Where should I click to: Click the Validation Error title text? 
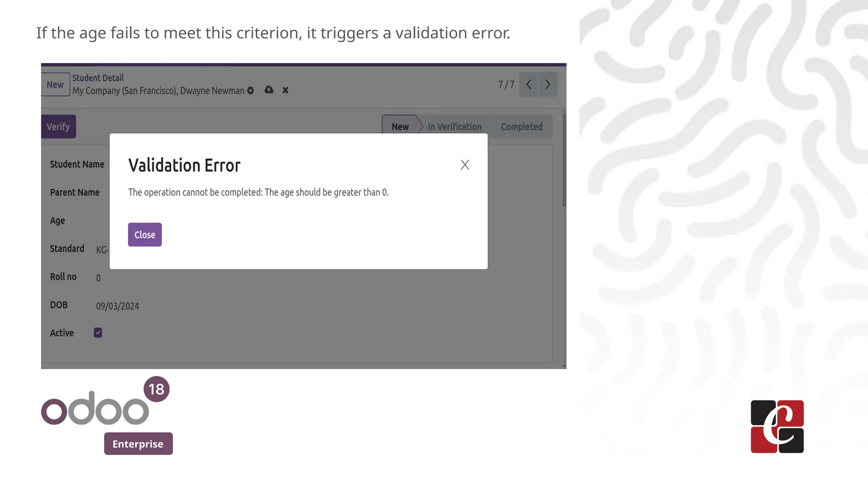[184, 165]
